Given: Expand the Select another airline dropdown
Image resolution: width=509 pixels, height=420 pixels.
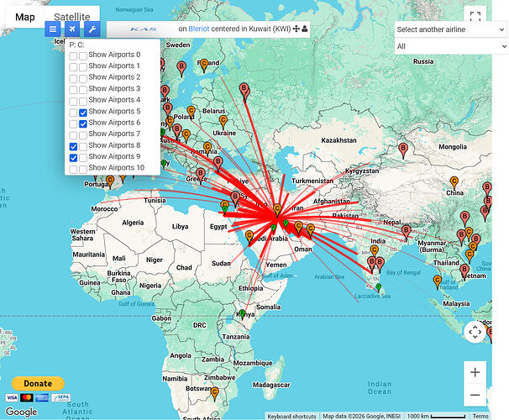Looking at the screenshot, I should pyautogui.click(x=450, y=29).
